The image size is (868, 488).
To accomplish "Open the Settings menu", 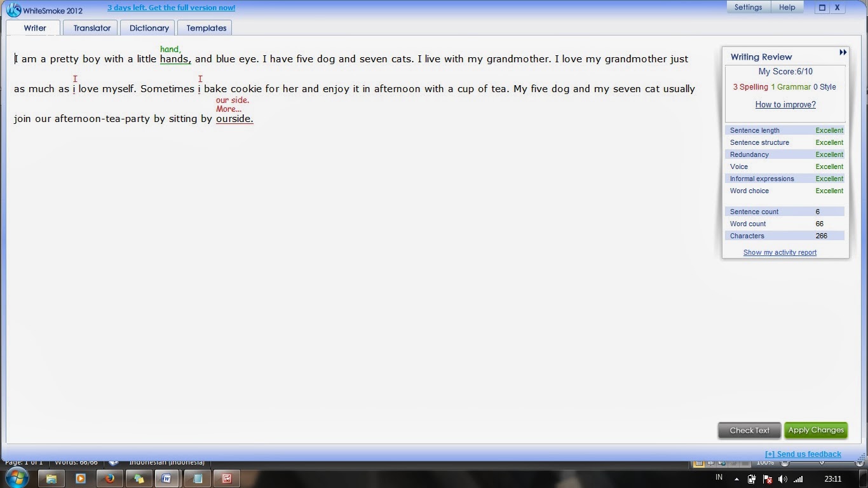I will pos(748,8).
